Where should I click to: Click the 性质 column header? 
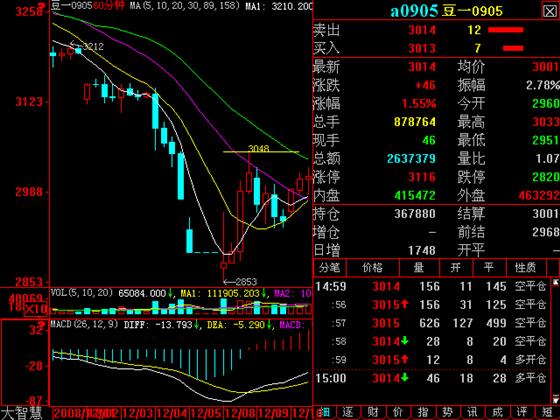pos(525,268)
